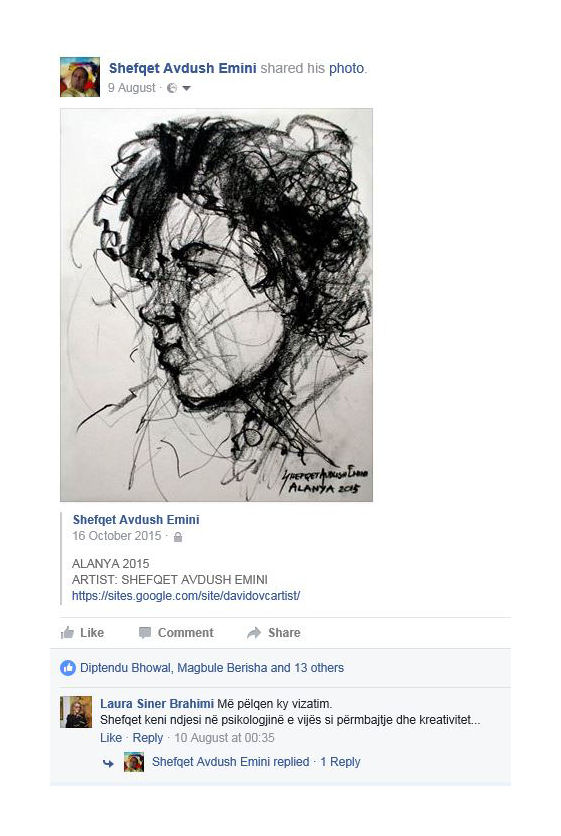Open Laura Siner Brahimi's avatar

point(76,712)
